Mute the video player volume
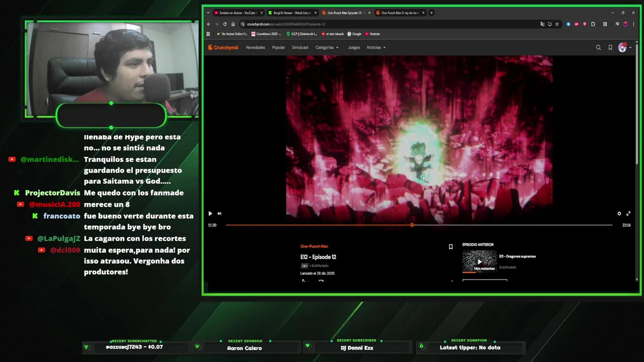 coord(219,214)
